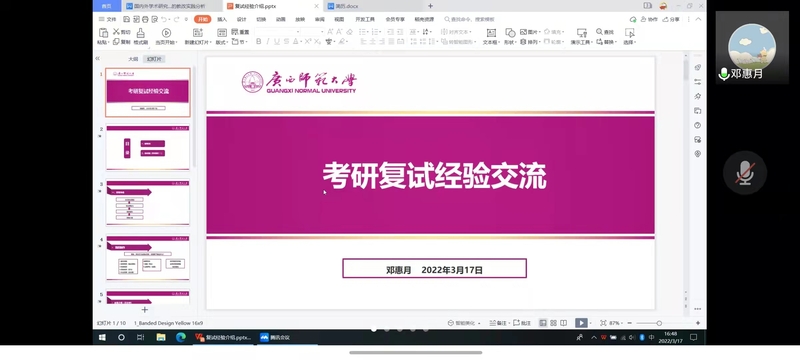
Task: Start slideshow with status bar play button
Action: [x=581, y=323]
